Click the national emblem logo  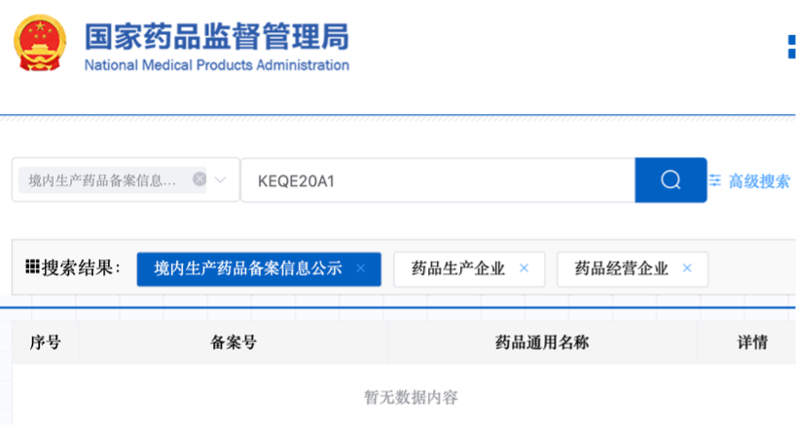(x=40, y=43)
